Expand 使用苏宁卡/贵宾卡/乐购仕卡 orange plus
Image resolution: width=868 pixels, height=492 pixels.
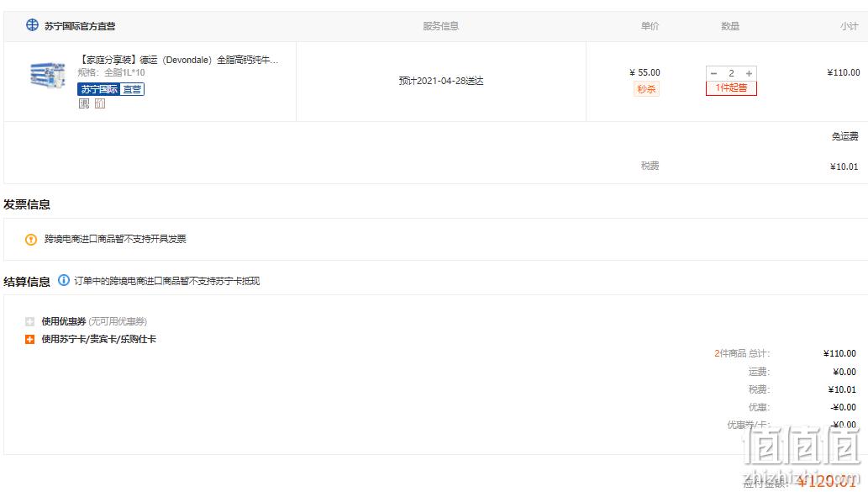[x=30, y=339]
